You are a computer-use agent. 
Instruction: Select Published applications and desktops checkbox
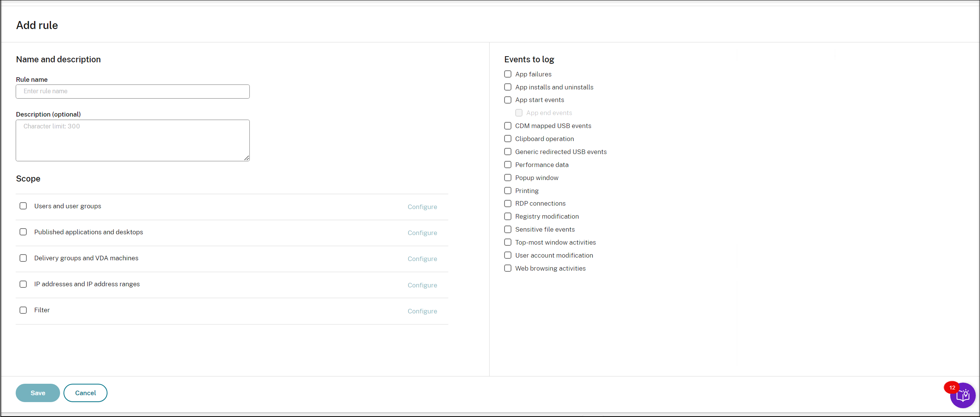pyautogui.click(x=24, y=232)
